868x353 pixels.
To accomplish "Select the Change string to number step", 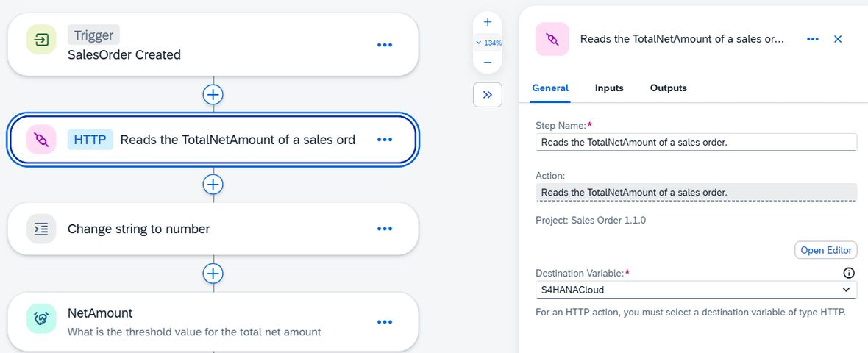I will (x=213, y=229).
